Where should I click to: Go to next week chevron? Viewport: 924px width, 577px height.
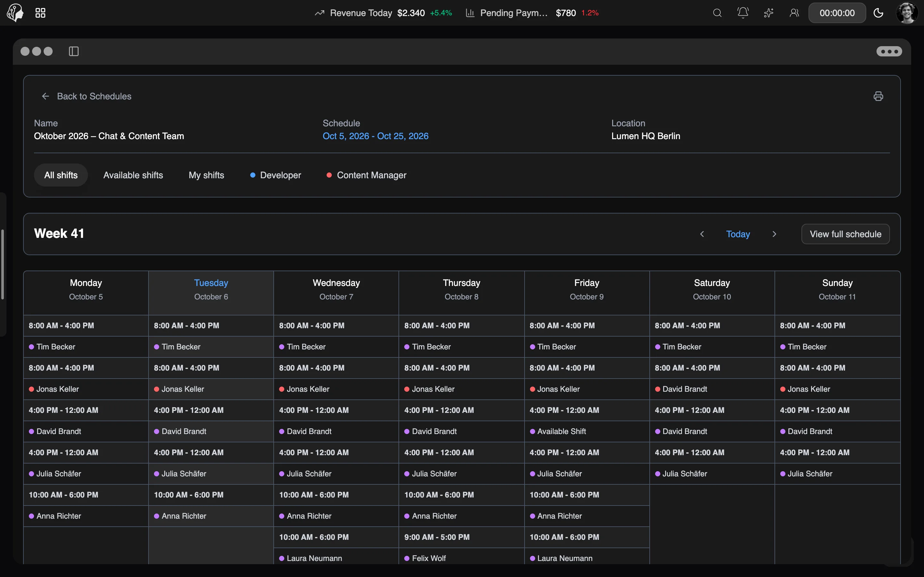pos(774,234)
